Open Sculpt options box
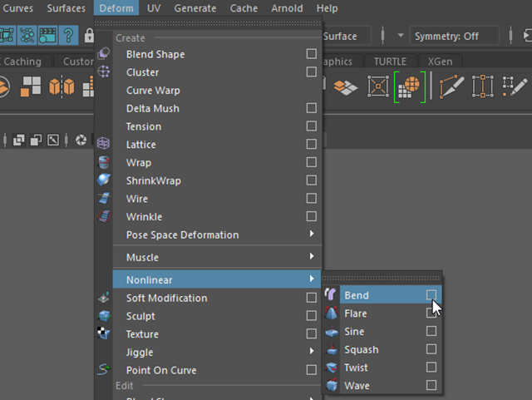 point(311,315)
